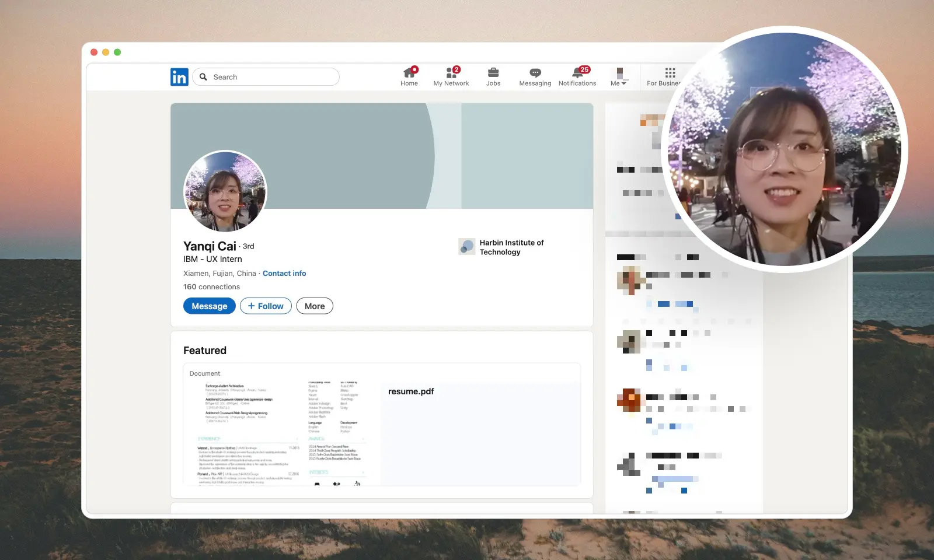Open Notifications via the bell icon
This screenshot has width=934, height=560.
[x=577, y=73]
